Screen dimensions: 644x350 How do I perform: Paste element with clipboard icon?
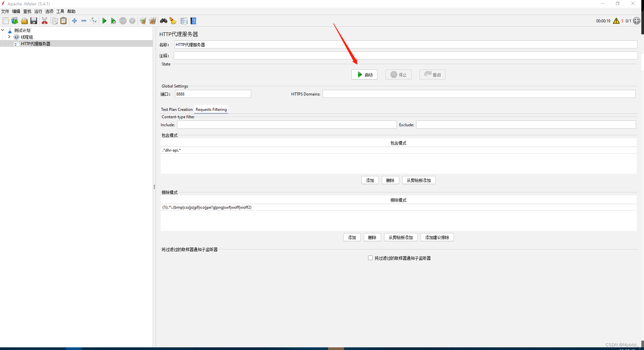coord(63,21)
